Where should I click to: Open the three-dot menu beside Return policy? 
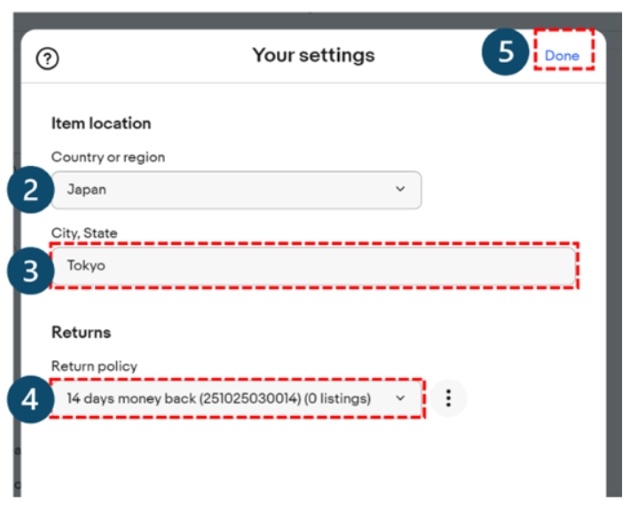click(448, 398)
